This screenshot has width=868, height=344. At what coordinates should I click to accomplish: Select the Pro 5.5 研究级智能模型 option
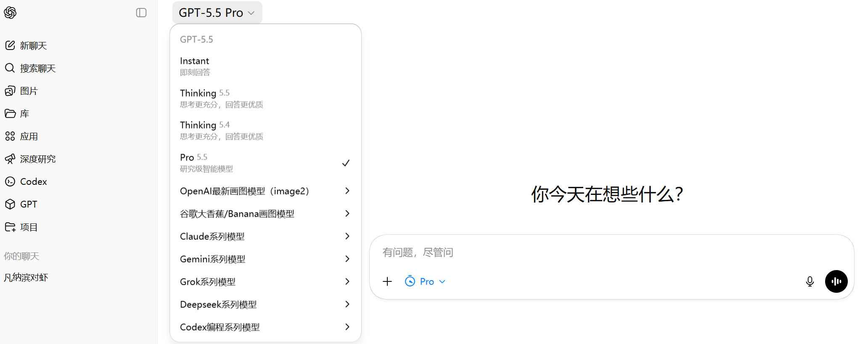point(265,163)
